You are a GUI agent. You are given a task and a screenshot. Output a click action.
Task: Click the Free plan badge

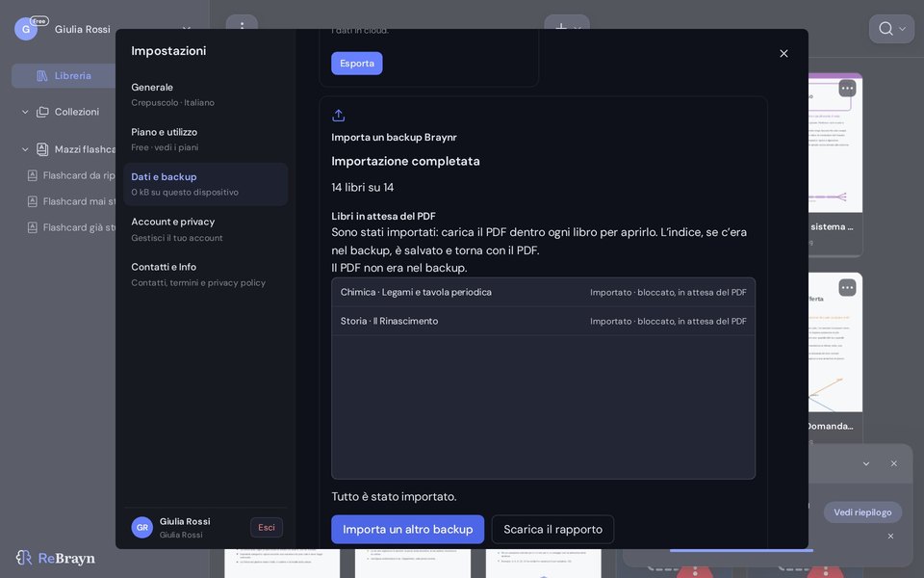(x=38, y=20)
